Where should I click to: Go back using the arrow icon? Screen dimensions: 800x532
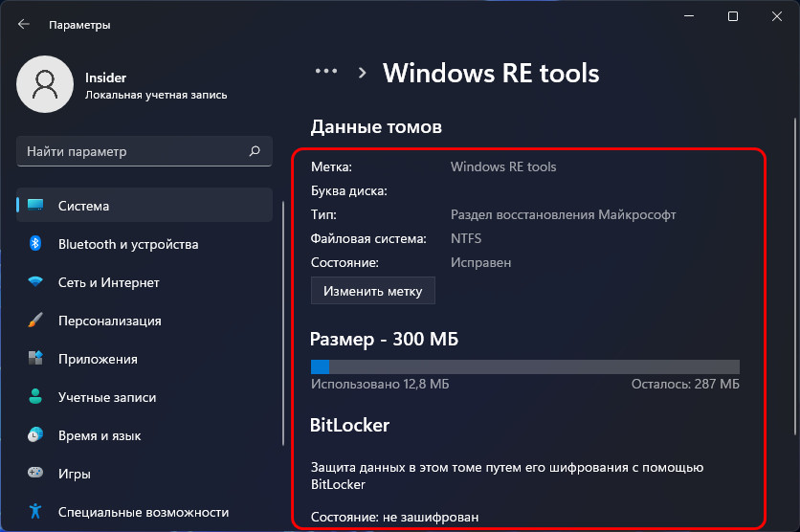coord(24,25)
